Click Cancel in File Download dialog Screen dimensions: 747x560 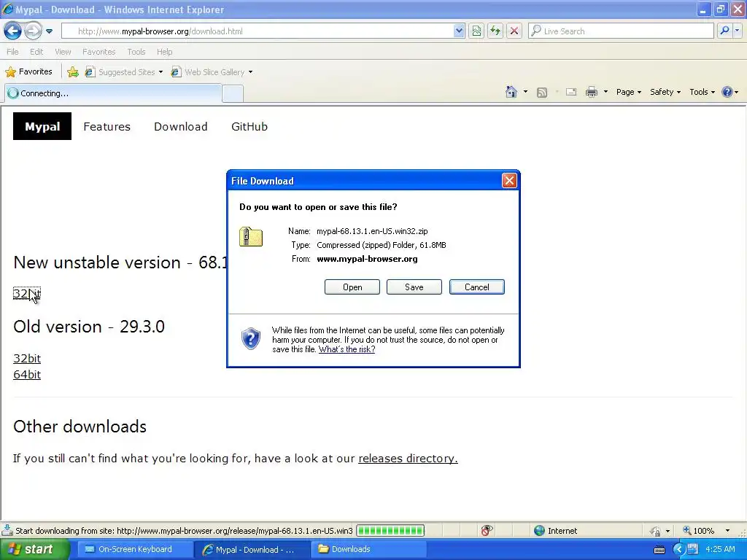(477, 287)
